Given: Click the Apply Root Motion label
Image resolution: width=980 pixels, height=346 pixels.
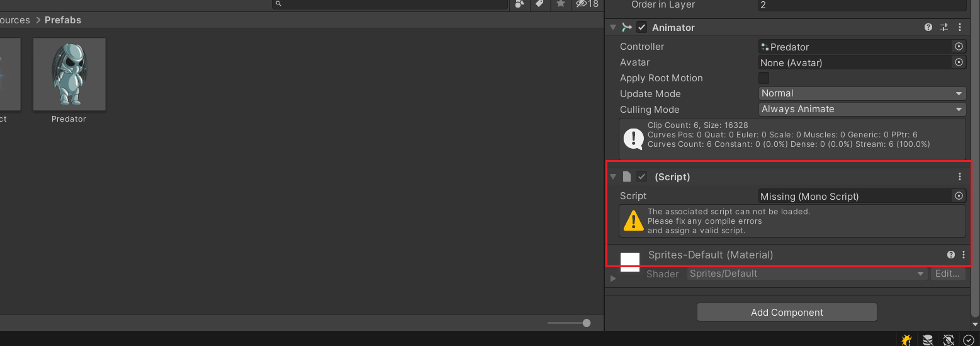Looking at the screenshot, I should (x=662, y=78).
